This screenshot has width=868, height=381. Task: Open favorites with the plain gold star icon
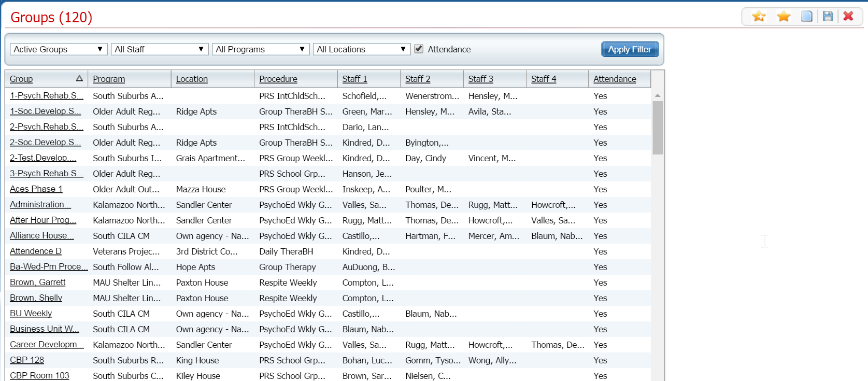(784, 17)
